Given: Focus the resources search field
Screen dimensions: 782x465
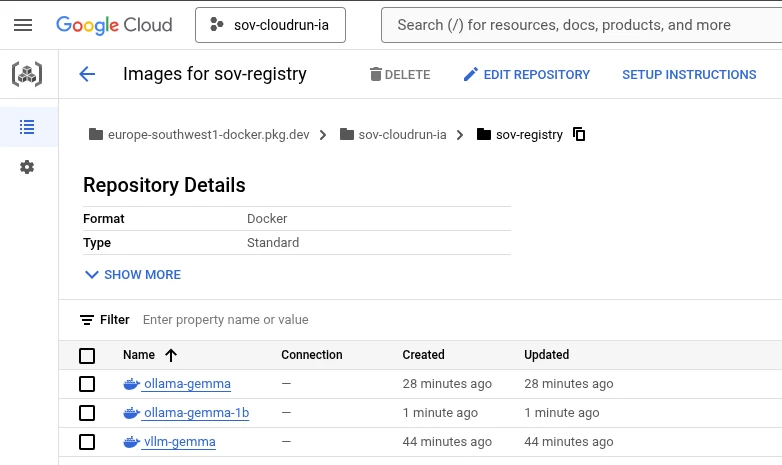Looking at the screenshot, I should point(581,25).
